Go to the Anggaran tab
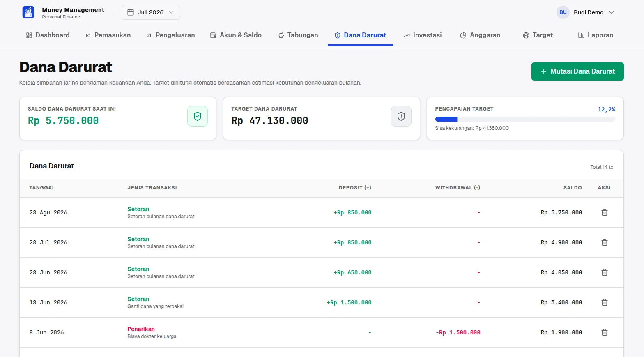This screenshot has height=357, width=644. [480, 35]
